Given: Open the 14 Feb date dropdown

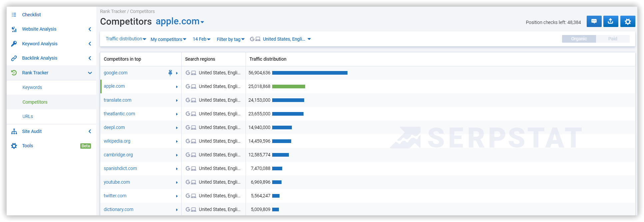Looking at the screenshot, I should pos(202,39).
